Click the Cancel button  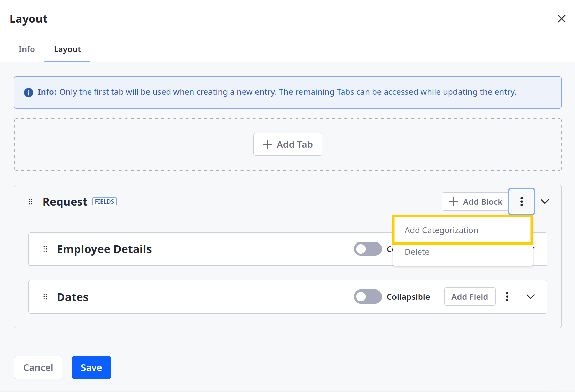point(38,367)
